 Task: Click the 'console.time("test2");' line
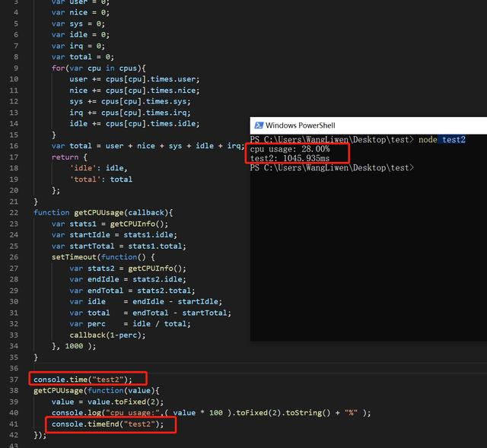click(x=83, y=380)
